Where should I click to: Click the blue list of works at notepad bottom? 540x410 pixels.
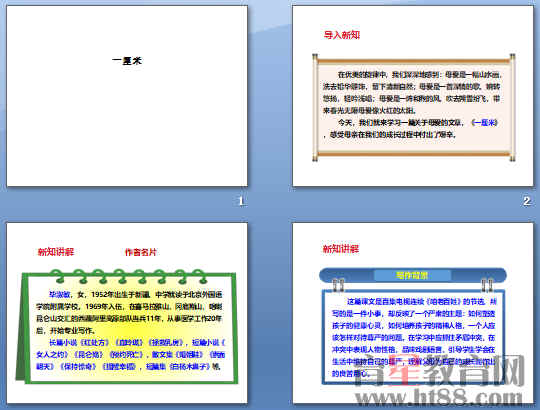[130, 355]
